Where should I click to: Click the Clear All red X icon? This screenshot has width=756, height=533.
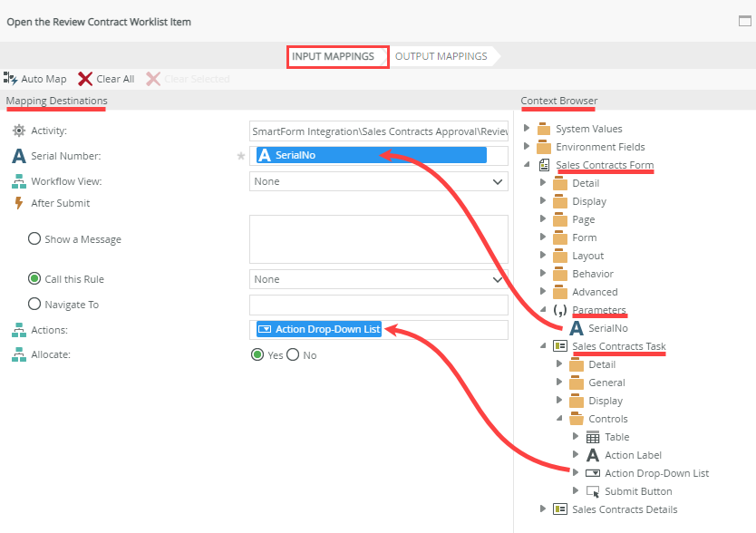click(88, 78)
